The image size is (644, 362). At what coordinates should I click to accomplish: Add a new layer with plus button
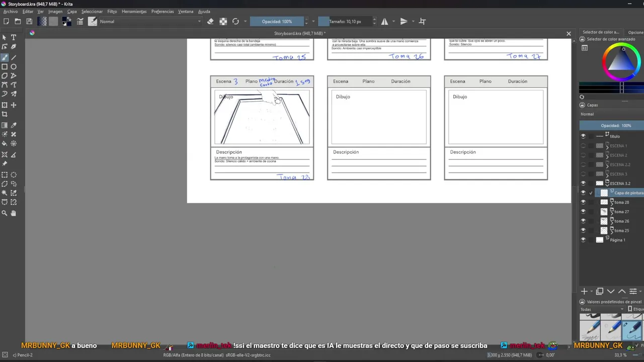584,292
